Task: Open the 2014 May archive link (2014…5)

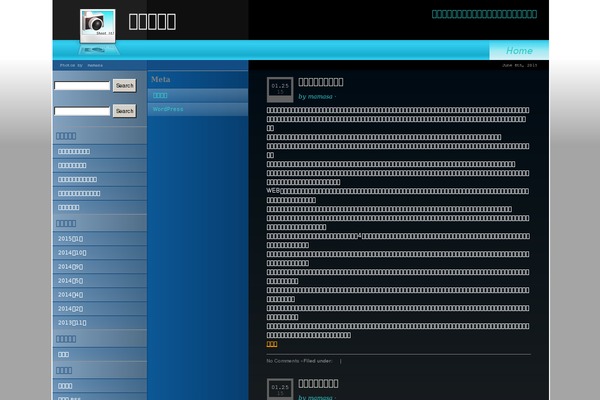Action: coord(70,281)
